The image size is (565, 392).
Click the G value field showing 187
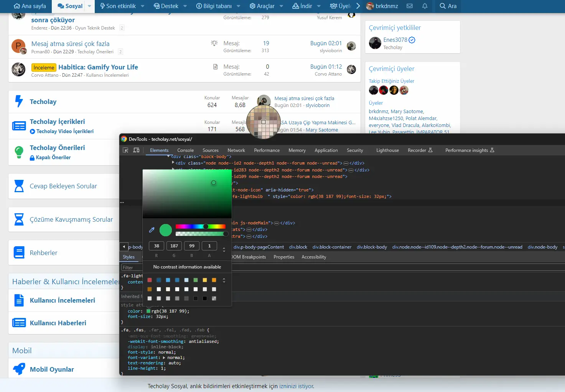[x=174, y=246]
